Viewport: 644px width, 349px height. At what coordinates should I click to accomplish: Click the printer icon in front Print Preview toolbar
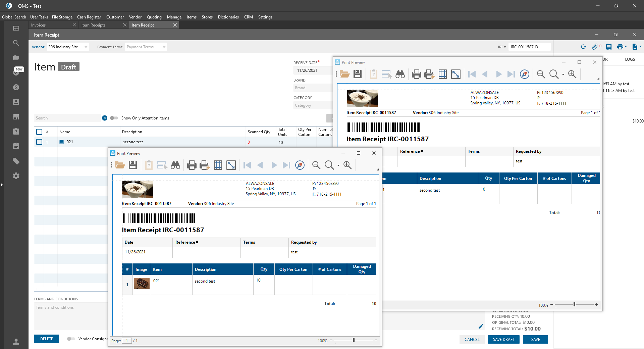[x=192, y=165]
